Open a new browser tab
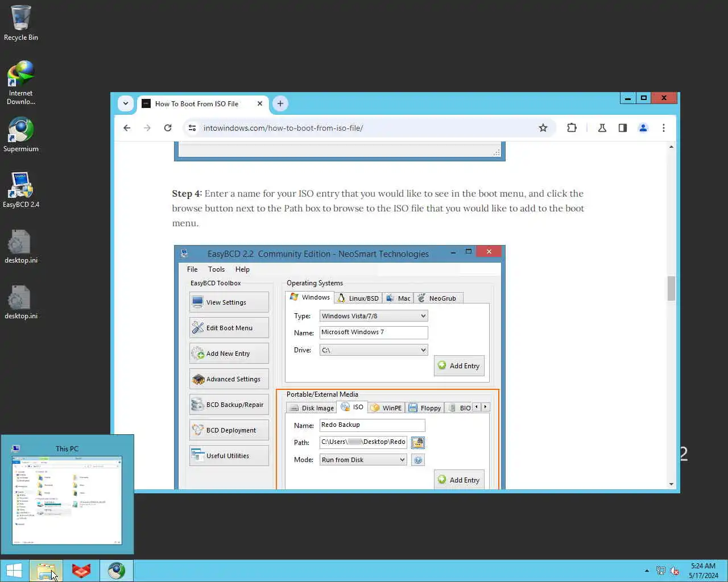 coord(280,103)
